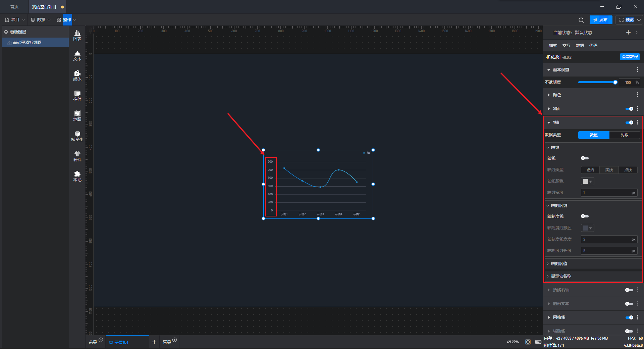The width and height of the screenshot is (644, 349).
Task: Open 颜色 section more options menu
Action: coord(638,95)
